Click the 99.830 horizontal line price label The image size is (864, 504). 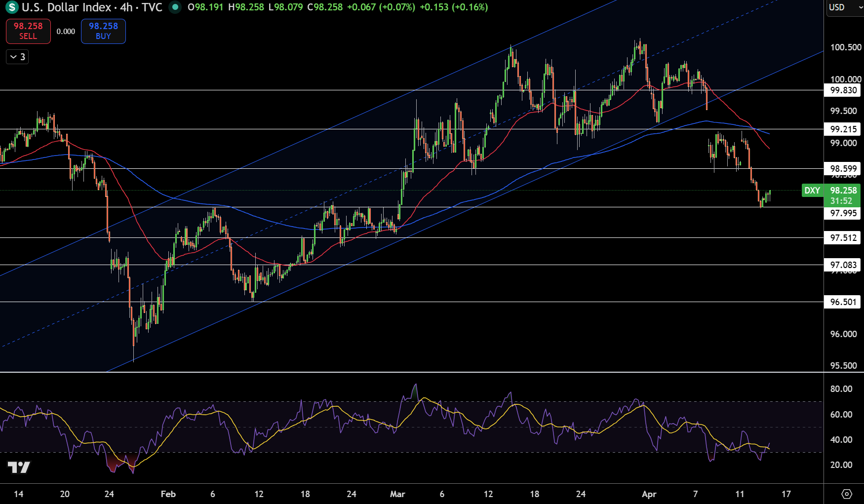(843, 90)
